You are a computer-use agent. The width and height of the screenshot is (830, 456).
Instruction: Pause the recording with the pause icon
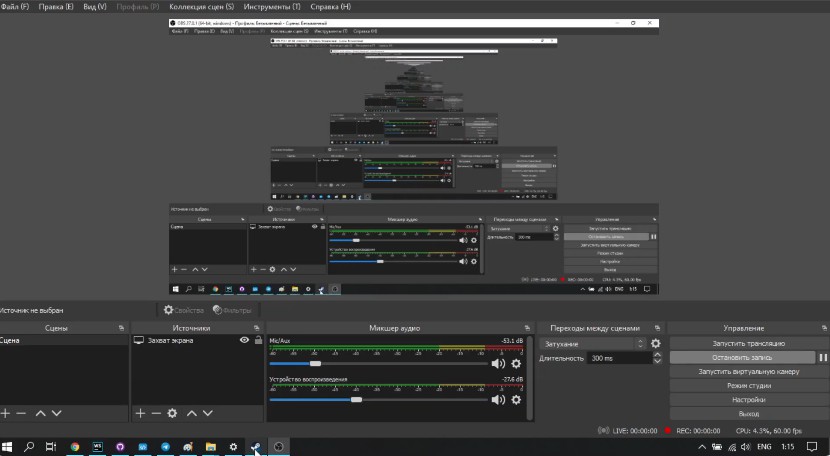click(823, 356)
